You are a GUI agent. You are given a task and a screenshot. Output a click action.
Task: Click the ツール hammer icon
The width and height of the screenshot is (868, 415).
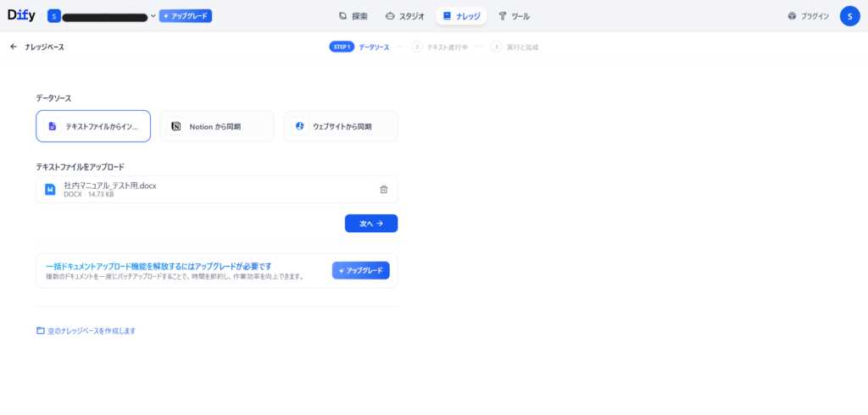tap(503, 16)
